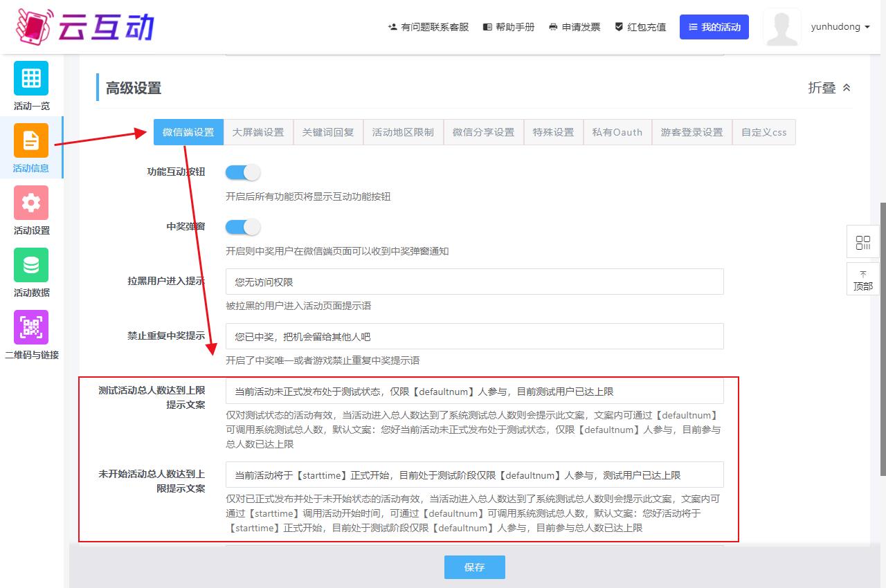Click the 高级设置 heading text
The width and height of the screenshot is (886, 588).
[x=134, y=88]
